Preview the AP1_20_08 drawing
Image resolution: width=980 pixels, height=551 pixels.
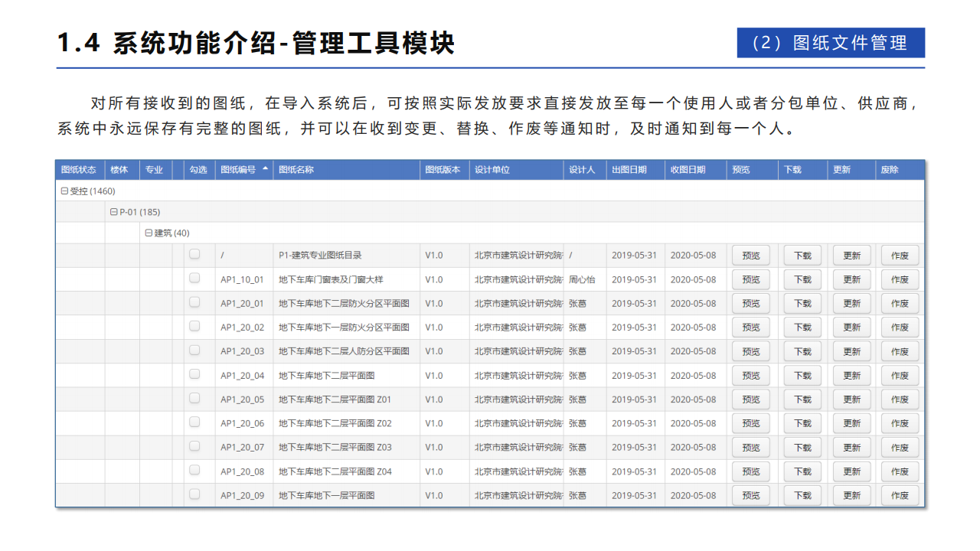751,471
